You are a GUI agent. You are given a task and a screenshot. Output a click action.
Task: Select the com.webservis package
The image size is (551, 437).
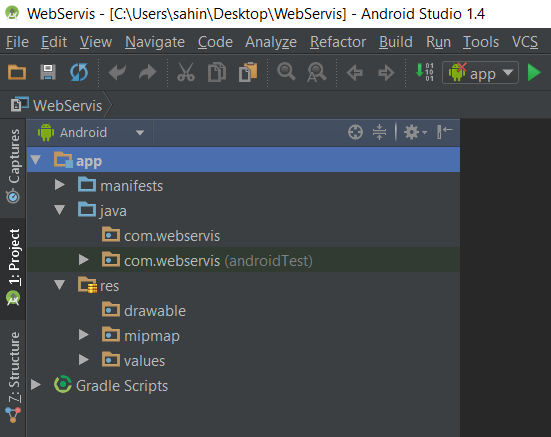[172, 236]
